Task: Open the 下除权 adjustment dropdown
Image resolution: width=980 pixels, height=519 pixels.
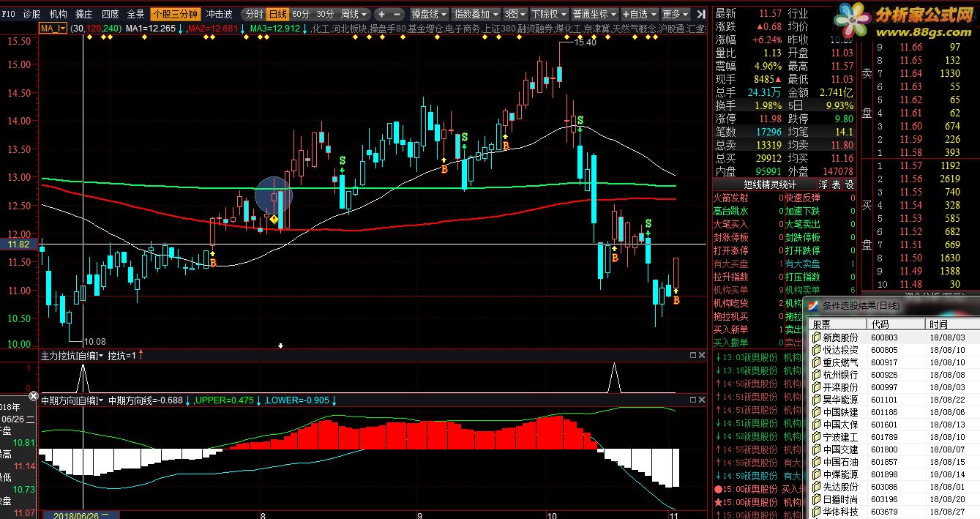Action: coord(547,14)
